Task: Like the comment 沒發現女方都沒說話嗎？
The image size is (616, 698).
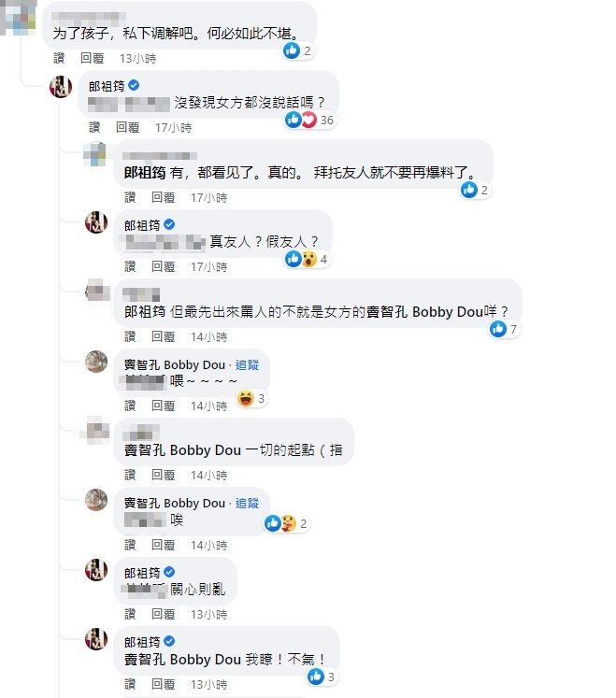Action: [x=94, y=127]
